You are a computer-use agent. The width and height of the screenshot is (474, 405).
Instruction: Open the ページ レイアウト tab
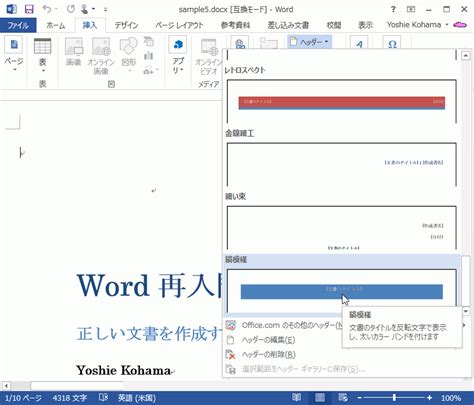point(179,25)
